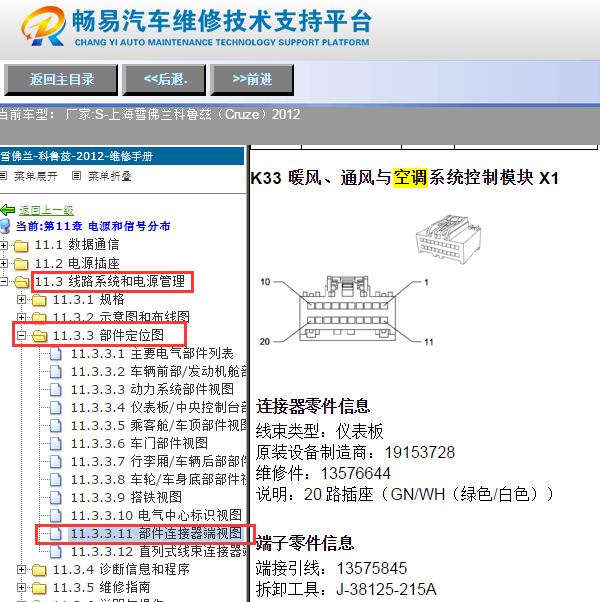
Task: Open 11.2 电源插座 tree item
Action: click(77, 263)
